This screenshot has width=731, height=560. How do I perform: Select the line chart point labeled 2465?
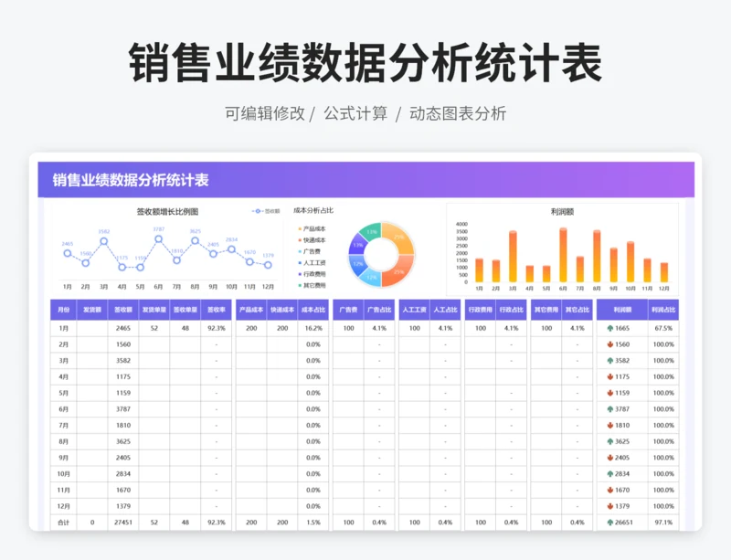(68, 253)
